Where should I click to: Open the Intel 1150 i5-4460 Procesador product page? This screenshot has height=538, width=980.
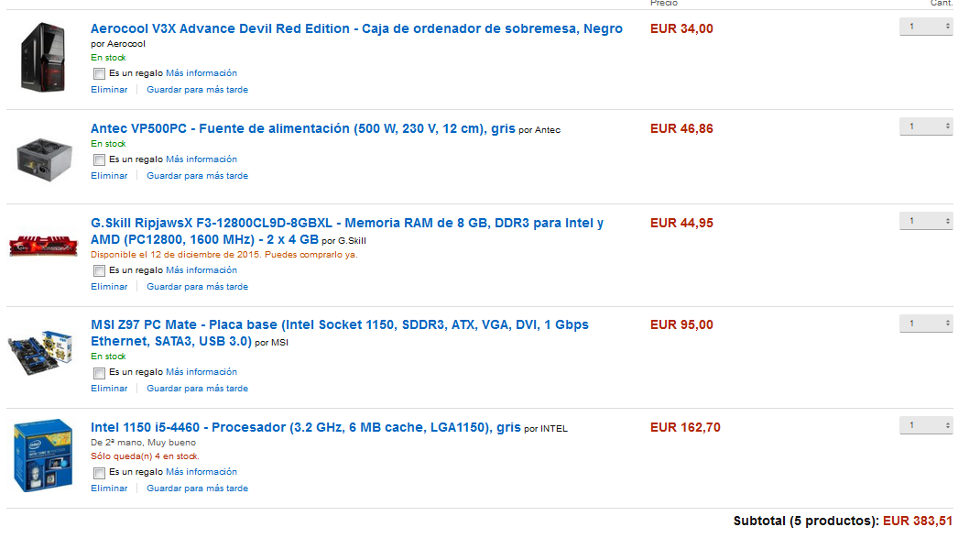pyautogui.click(x=306, y=427)
